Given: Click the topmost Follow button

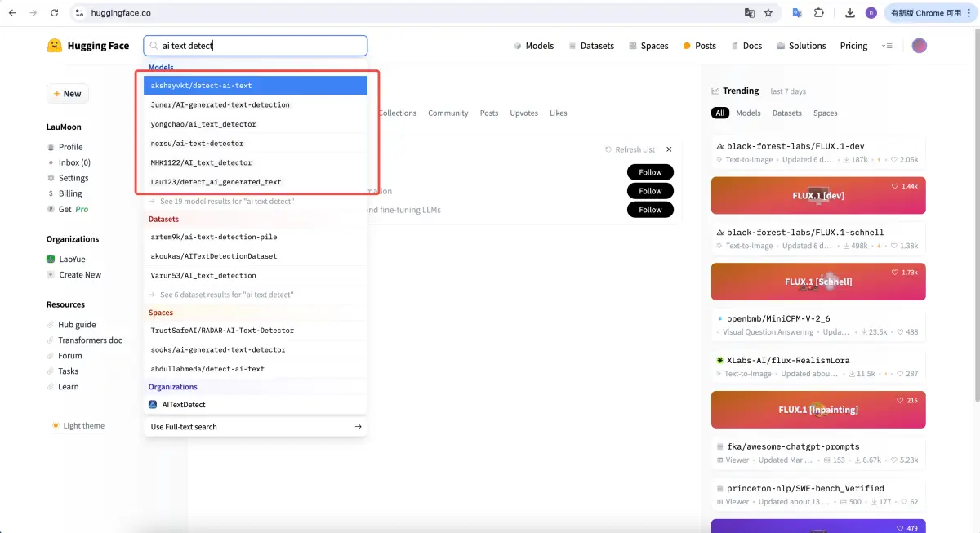Looking at the screenshot, I should pyautogui.click(x=650, y=172).
